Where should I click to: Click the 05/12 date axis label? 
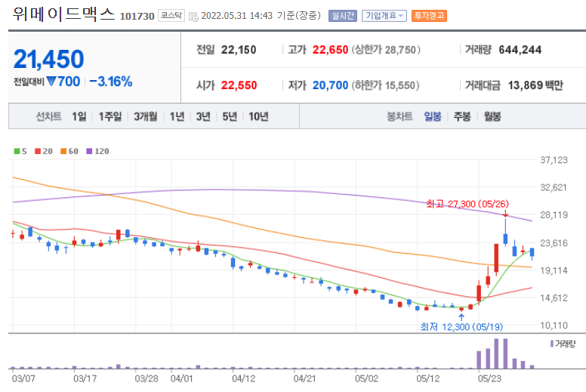click(428, 378)
